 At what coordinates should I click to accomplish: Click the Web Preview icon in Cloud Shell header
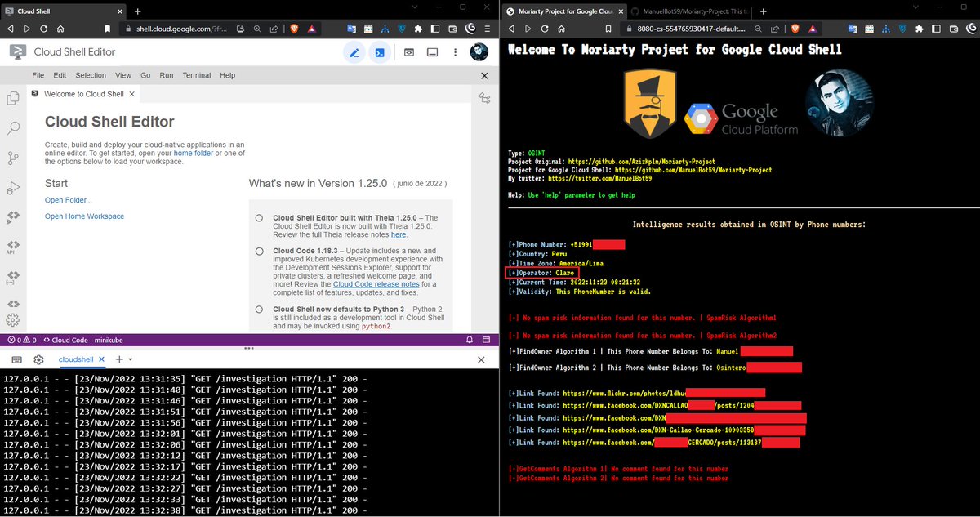tap(408, 52)
